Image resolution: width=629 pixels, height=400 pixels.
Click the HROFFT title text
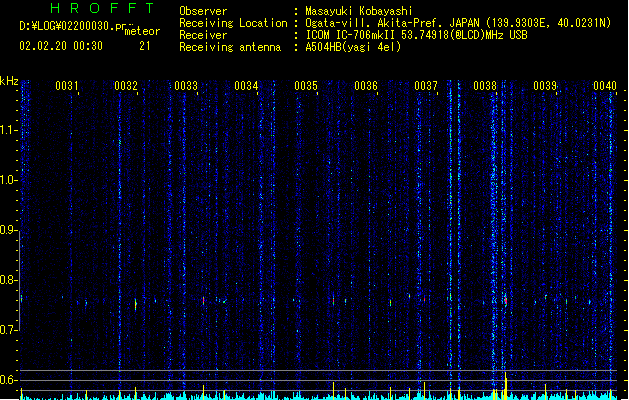102,8
